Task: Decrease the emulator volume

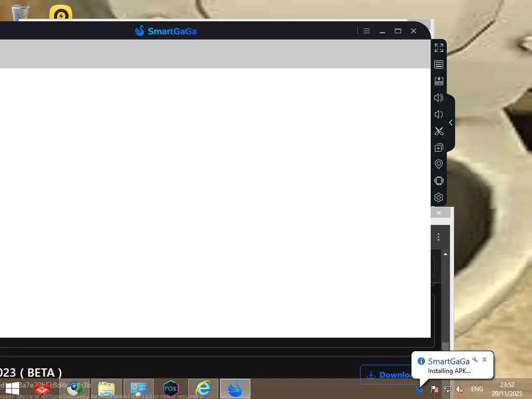Action: (x=438, y=114)
